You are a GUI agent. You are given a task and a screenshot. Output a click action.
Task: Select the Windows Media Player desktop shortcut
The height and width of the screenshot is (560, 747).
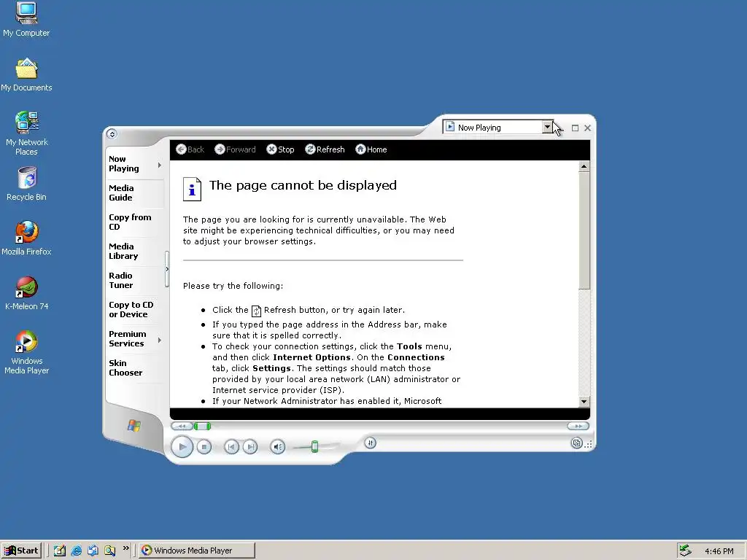click(x=26, y=352)
